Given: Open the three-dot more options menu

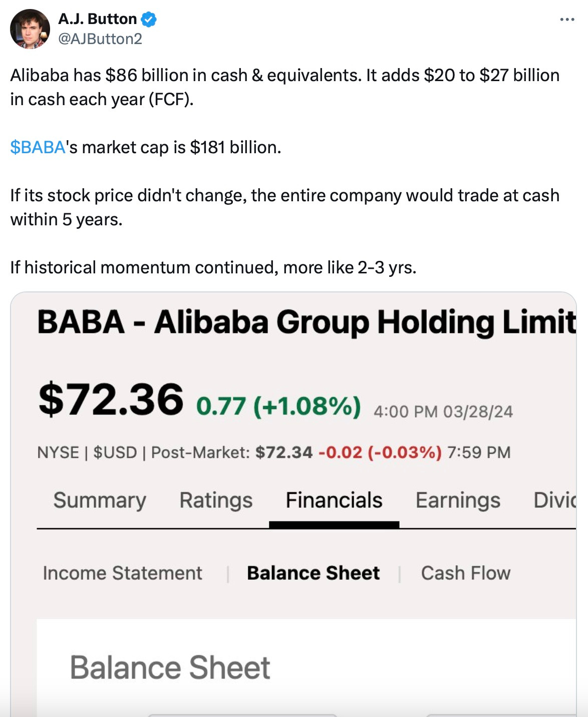Looking at the screenshot, I should click(x=567, y=20).
